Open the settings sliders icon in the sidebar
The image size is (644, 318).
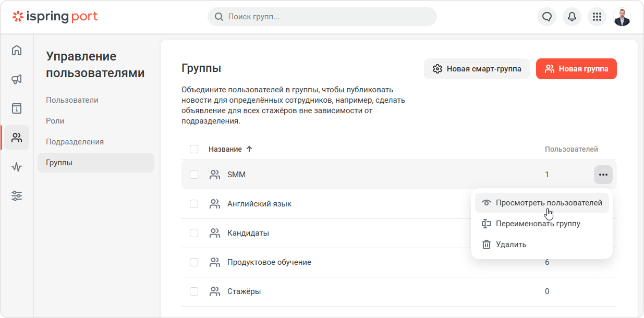coord(17,196)
